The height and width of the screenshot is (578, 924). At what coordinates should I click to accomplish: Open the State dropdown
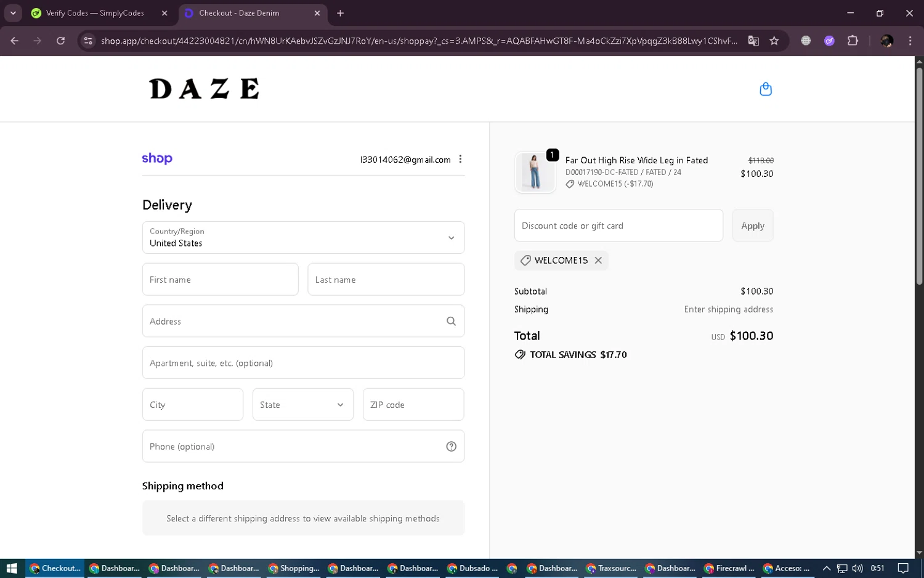click(303, 404)
